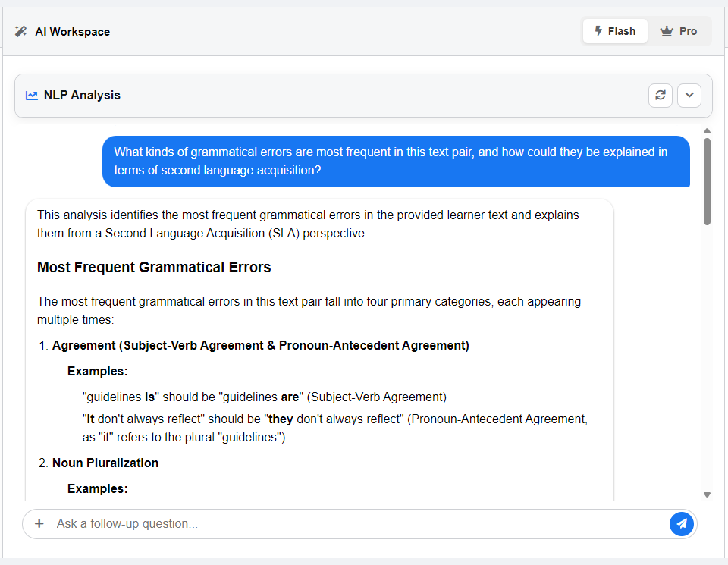This screenshot has width=728, height=565.
Task: Select the Agreement list item heading
Action: tap(260, 346)
